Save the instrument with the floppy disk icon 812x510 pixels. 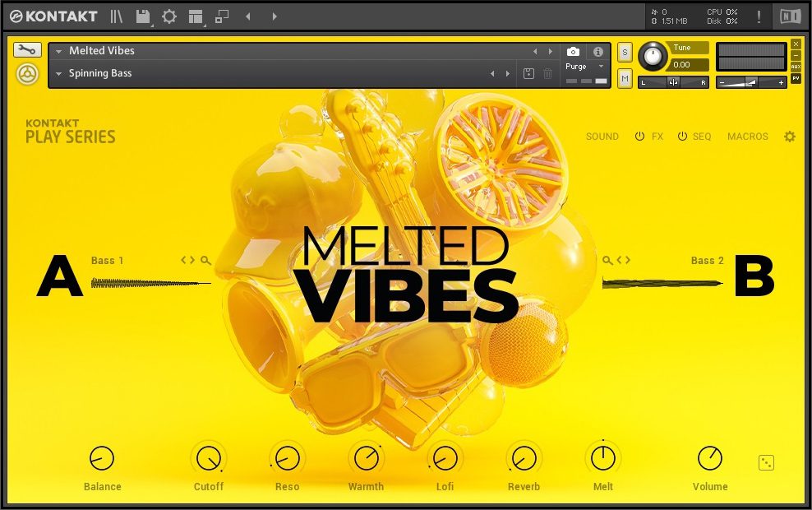tap(141, 16)
